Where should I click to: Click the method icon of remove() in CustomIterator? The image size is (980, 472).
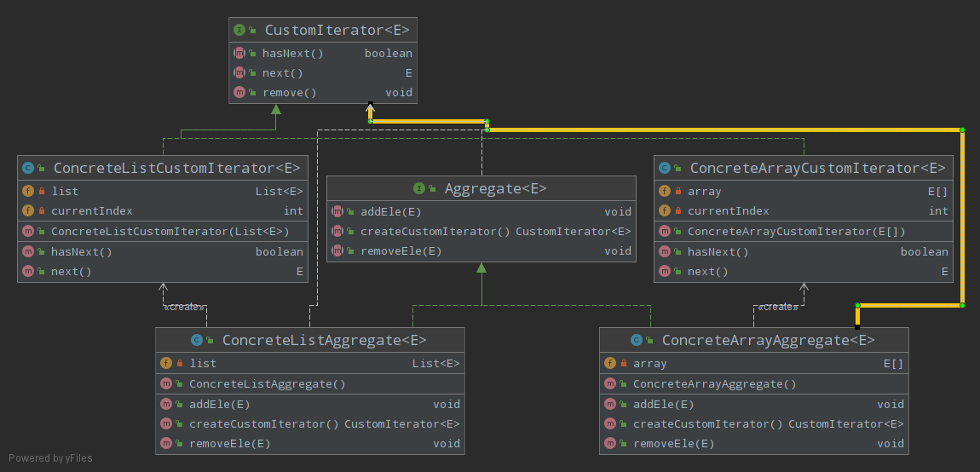point(239,93)
